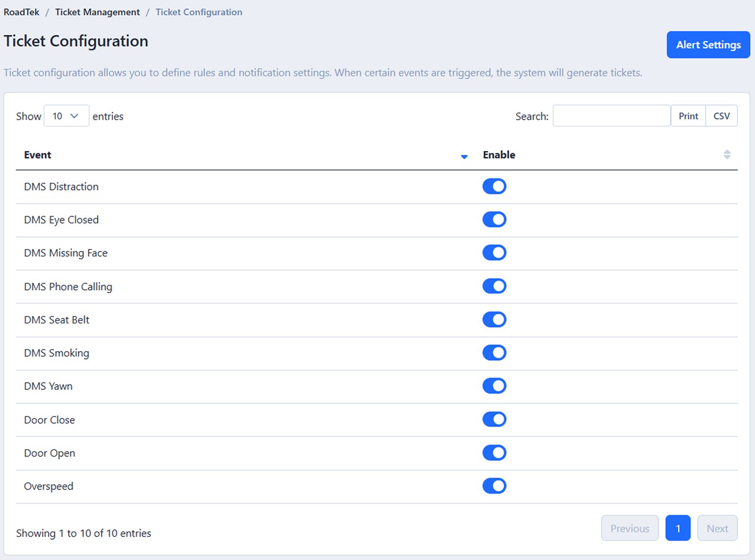Screen dimensions: 755x560
Task: Disable DMS Seat Belt tickets
Action: point(494,319)
